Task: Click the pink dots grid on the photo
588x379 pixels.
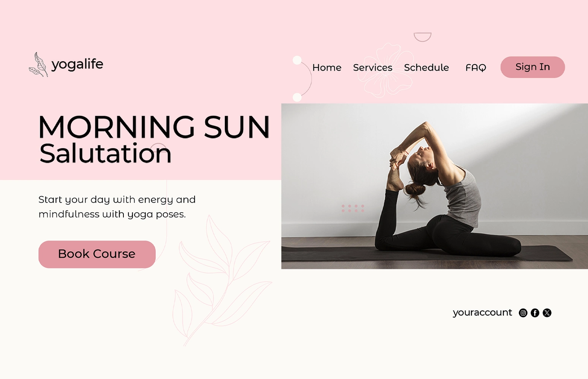Action: [x=353, y=208]
